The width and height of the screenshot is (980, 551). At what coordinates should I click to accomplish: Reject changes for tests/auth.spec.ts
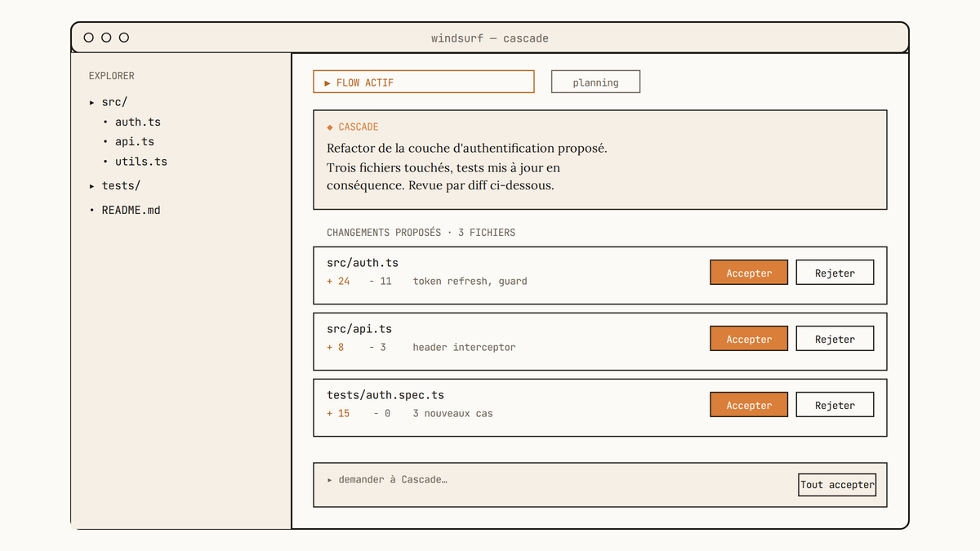[835, 405]
